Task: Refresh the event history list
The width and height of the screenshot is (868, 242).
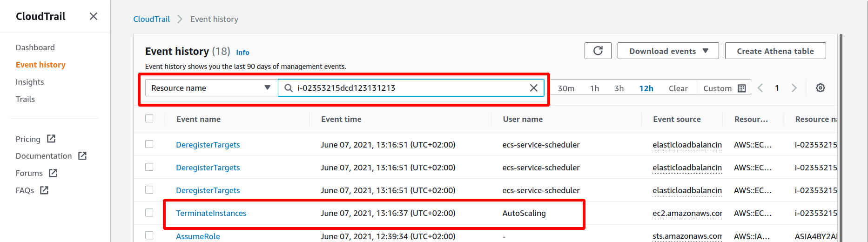Action: [598, 51]
